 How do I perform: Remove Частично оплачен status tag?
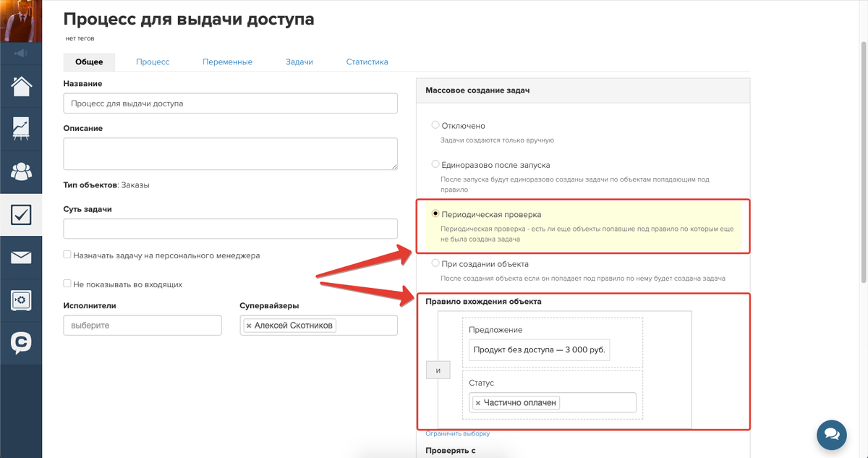pyautogui.click(x=478, y=403)
